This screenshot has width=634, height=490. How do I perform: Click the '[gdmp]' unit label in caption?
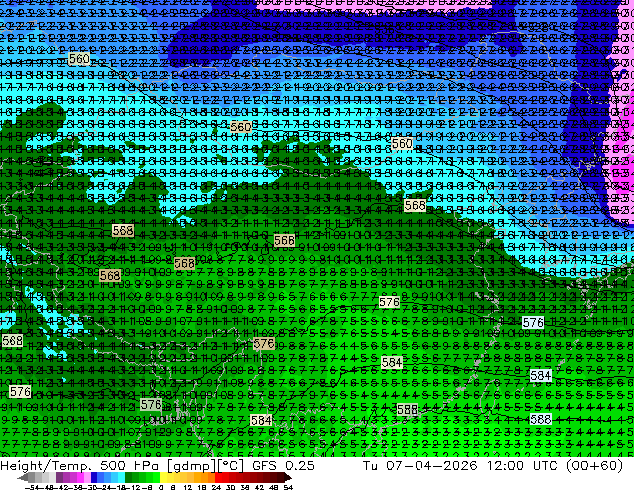pyautogui.click(x=192, y=466)
